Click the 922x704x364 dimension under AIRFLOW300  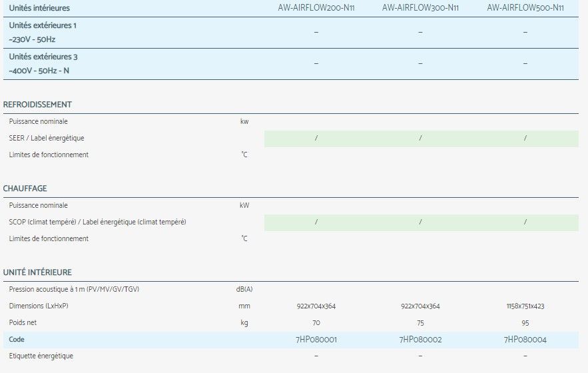(x=420, y=306)
